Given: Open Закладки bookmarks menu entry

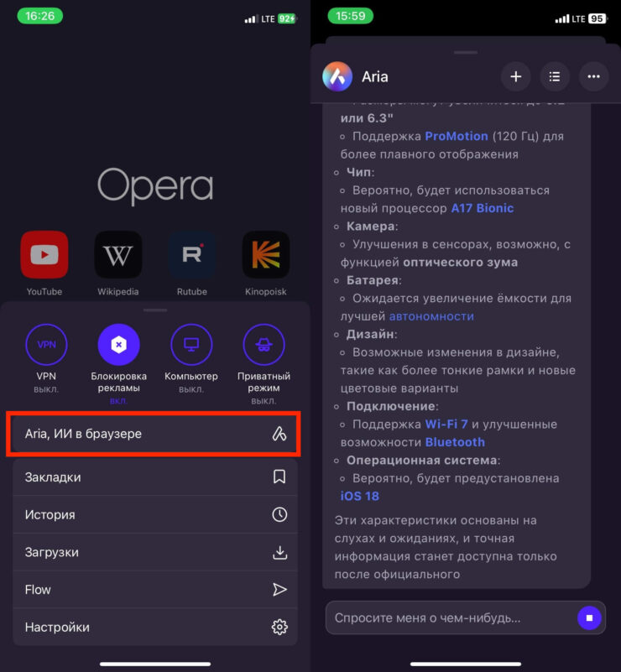Looking at the screenshot, I should click(x=154, y=477).
